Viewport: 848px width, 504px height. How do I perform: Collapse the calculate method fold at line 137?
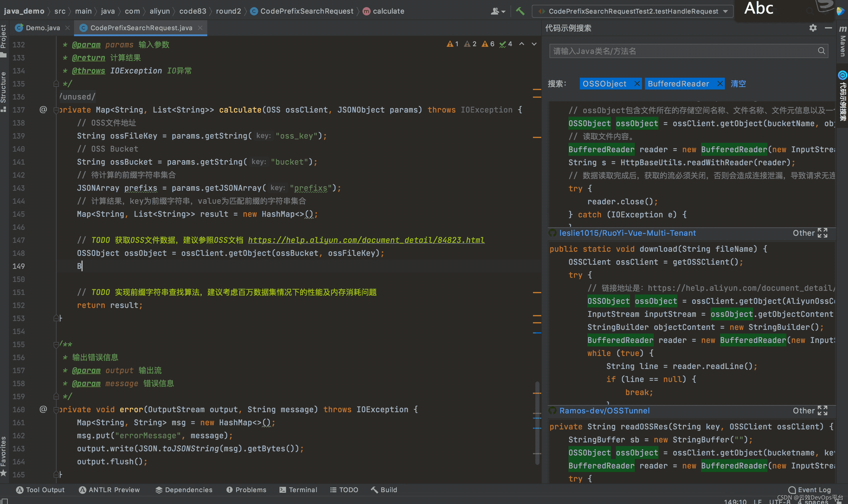[x=56, y=110]
